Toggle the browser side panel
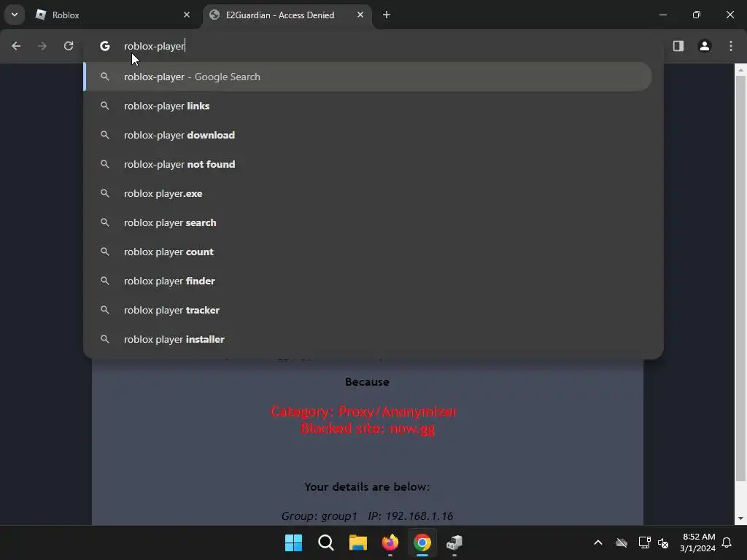The width and height of the screenshot is (747, 560). (x=678, y=46)
